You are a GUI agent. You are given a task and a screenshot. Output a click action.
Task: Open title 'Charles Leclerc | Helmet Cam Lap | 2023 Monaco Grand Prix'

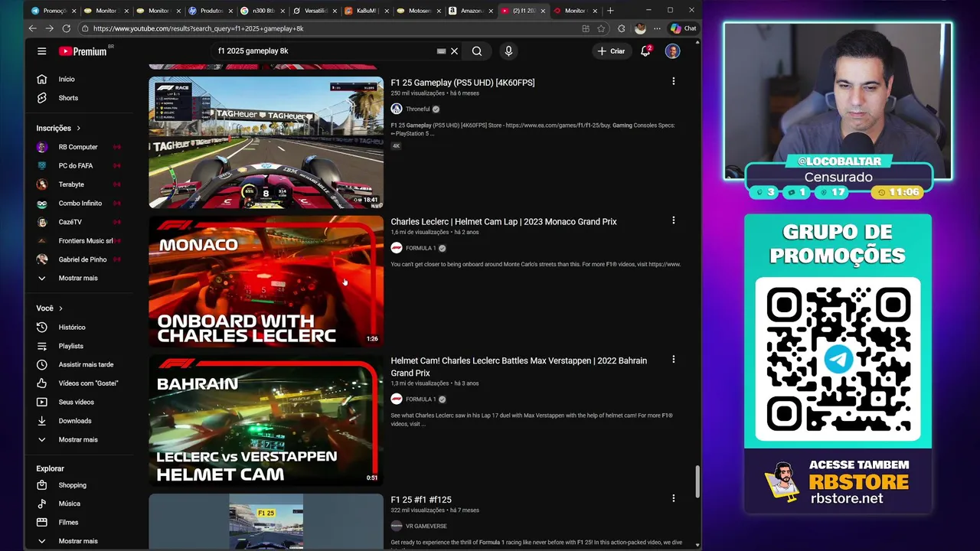pyautogui.click(x=504, y=222)
